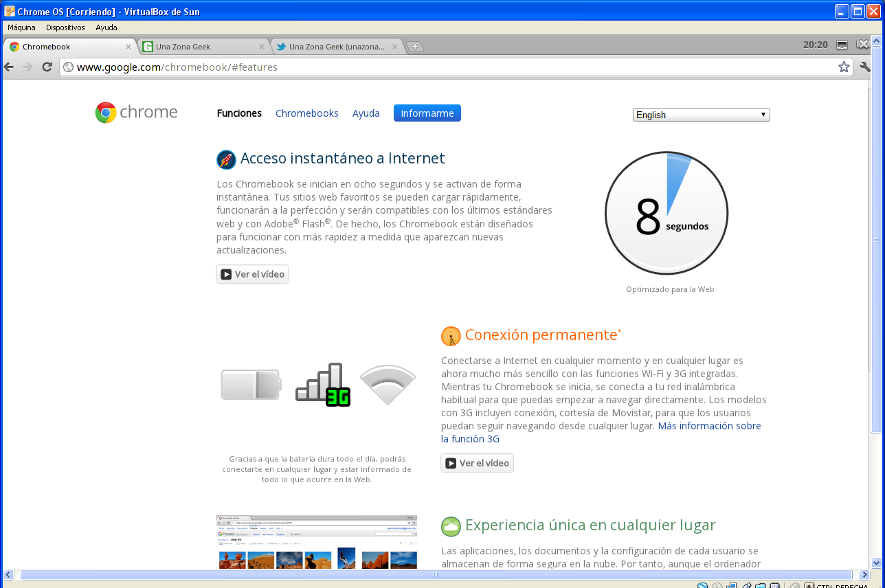Bookmark this page with the star icon
Viewport: 885px width, 588px height.
coord(844,67)
